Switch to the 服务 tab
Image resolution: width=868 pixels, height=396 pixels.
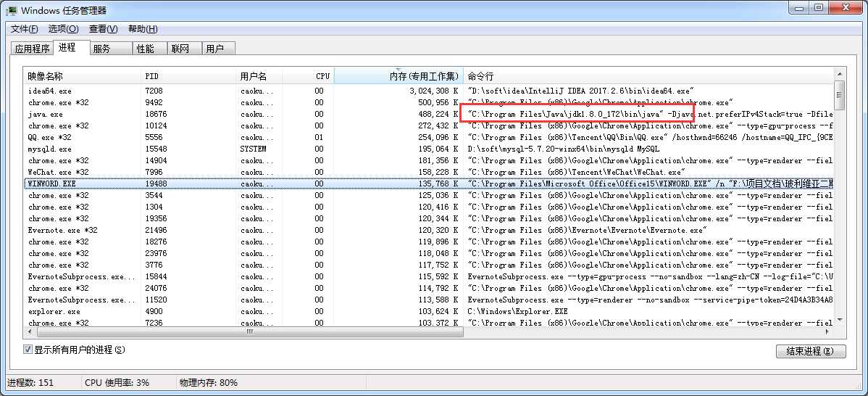[110, 49]
